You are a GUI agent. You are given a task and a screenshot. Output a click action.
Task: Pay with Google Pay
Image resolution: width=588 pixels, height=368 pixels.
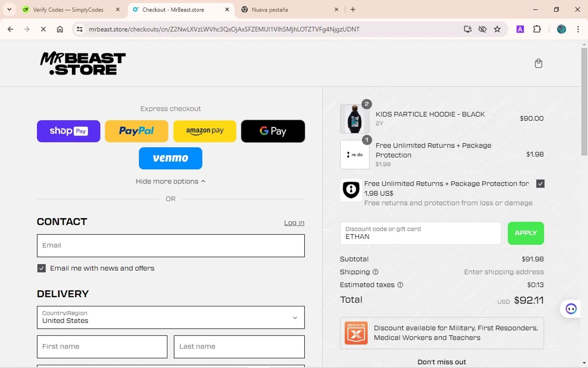273,131
